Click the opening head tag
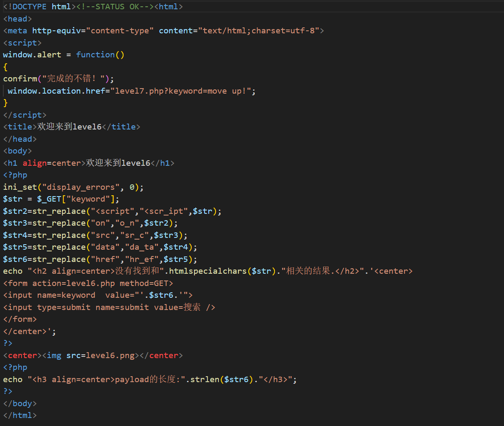Viewport: 504px width, 426px height. point(18,19)
